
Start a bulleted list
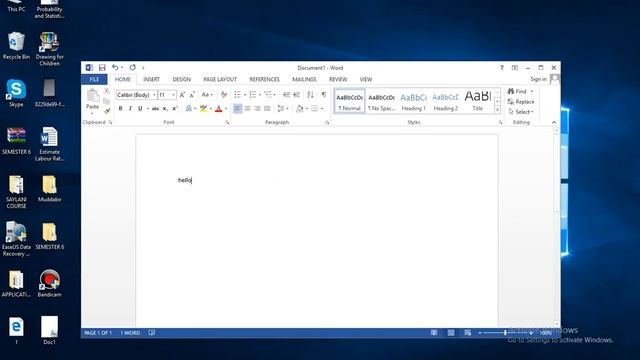pyautogui.click(x=237, y=95)
